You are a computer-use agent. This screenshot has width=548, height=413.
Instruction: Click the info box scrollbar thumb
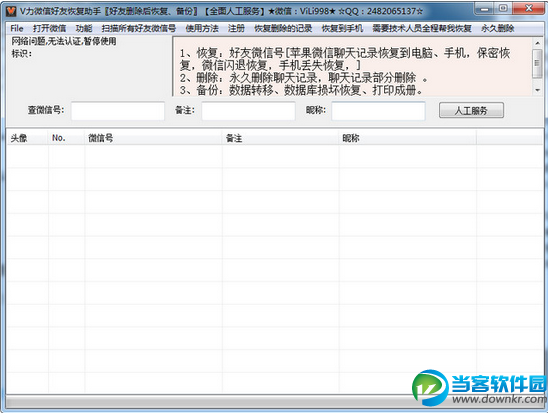[537, 63]
